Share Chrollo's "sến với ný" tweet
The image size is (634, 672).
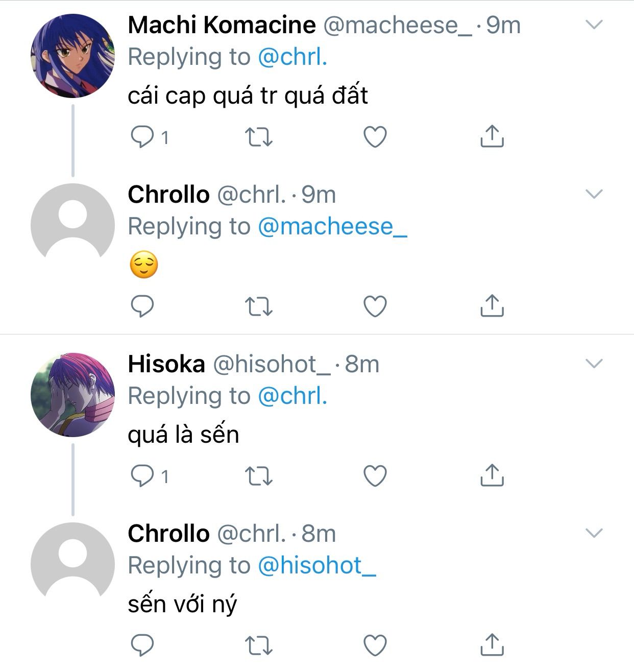click(x=492, y=645)
